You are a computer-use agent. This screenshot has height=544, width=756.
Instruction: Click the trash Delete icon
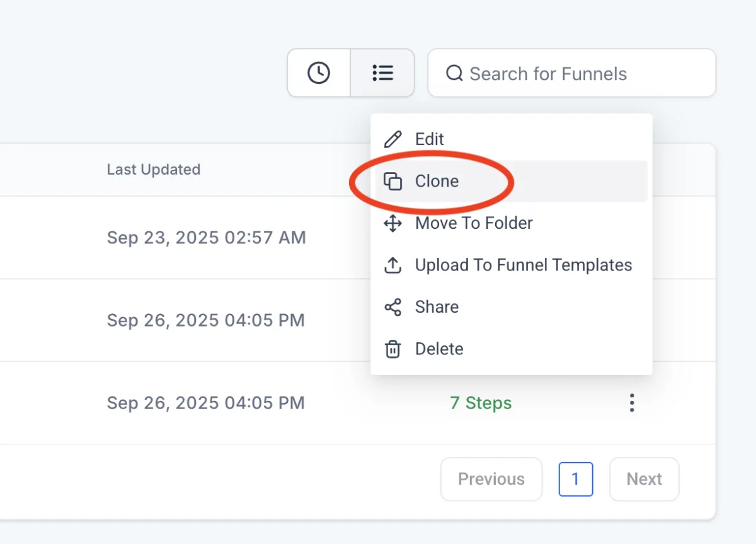tap(393, 349)
